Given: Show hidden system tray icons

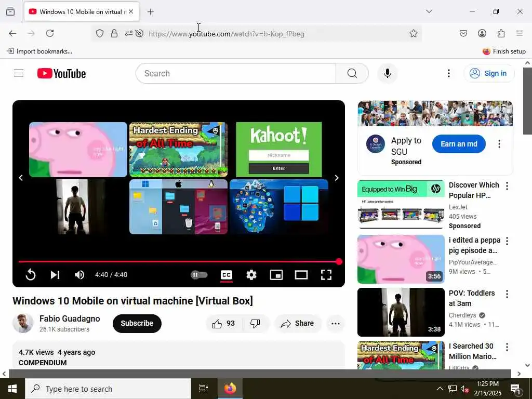Looking at the screenshot, I should point(440,389).
